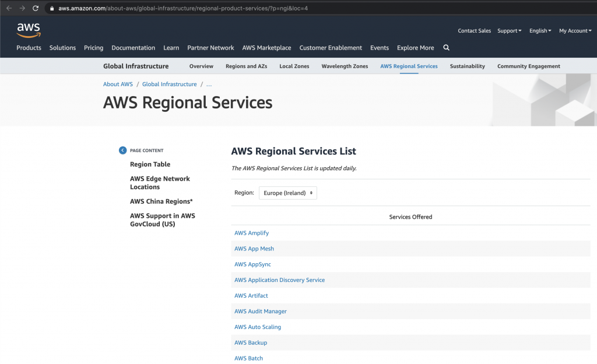Select the Wavelength Zones tab

[344, 66]
